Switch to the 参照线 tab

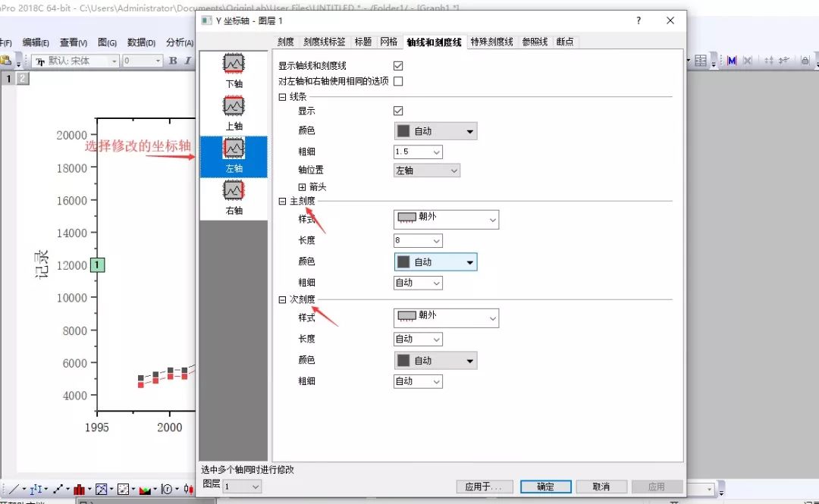535,42
